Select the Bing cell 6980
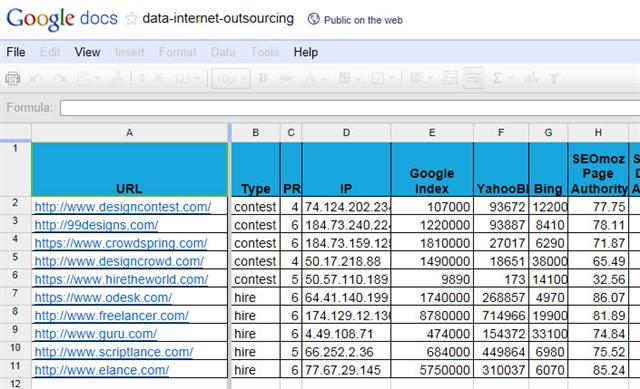Screen dimensions: 640x389 (x=548, y=352)
